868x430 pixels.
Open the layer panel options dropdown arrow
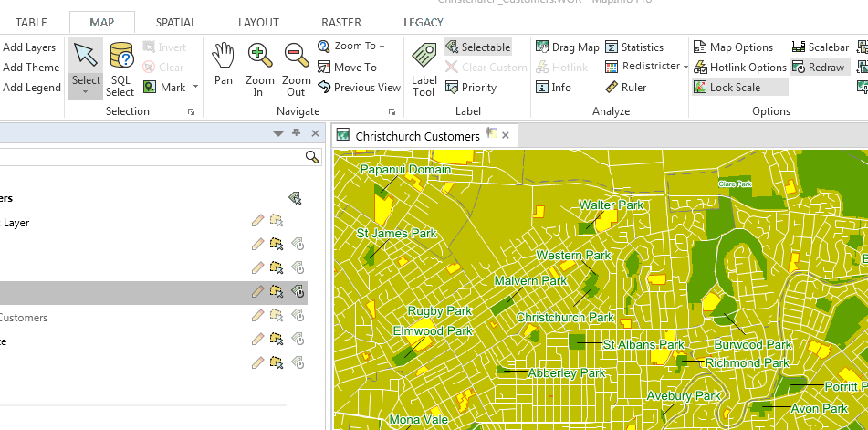pyautogui.click(x=278, y=133)
